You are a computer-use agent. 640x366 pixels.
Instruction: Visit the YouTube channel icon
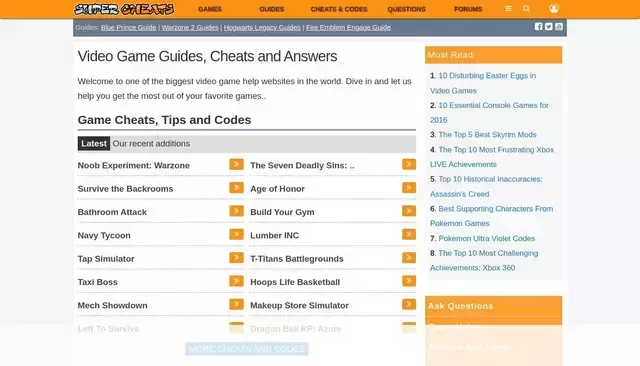(x=559, y=27)
